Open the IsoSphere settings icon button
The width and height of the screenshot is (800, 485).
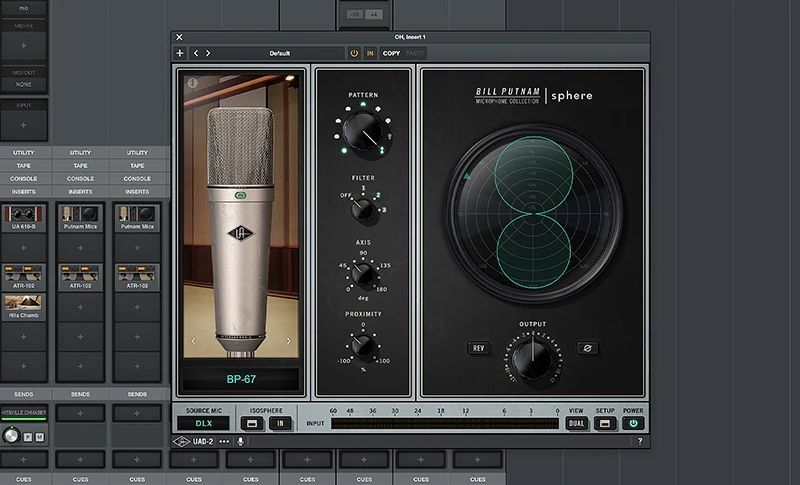click(x=252, y=423)
